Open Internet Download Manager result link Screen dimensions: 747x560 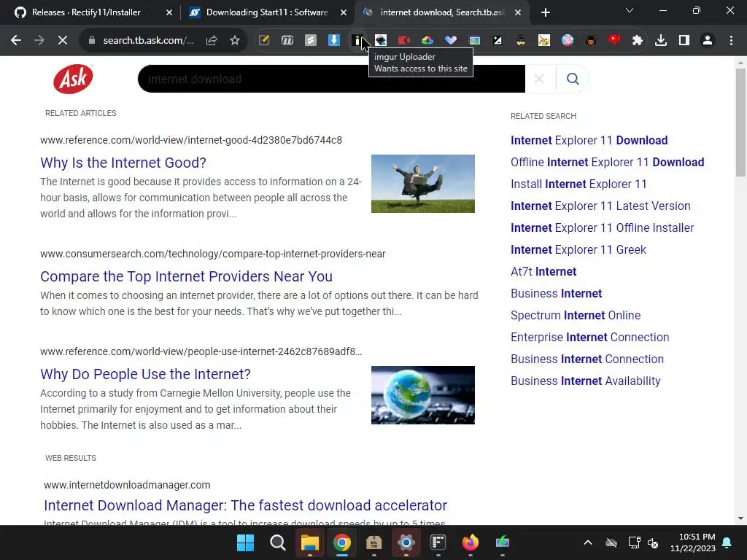(x=245, y=505)
